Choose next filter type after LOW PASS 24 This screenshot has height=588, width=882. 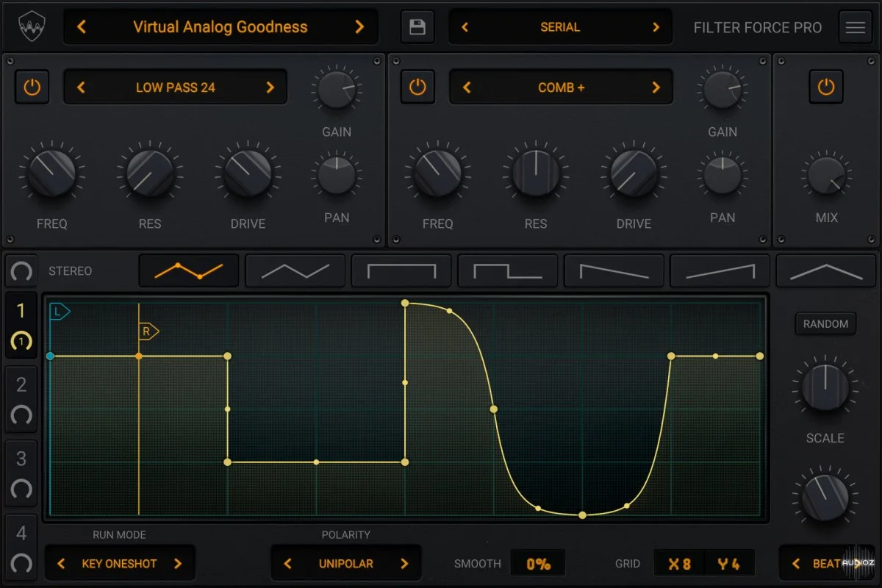click(270, 87)
